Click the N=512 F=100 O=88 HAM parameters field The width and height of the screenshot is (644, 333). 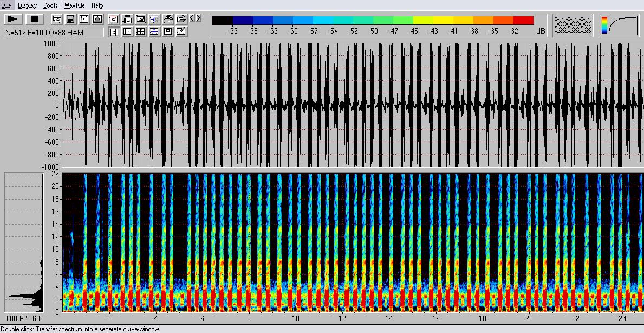tap(54, 33)
